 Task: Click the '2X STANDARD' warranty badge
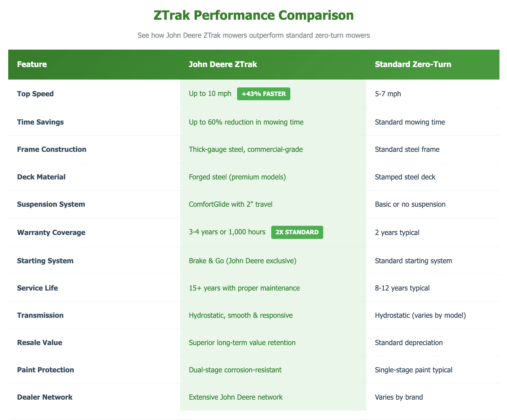click(297, 232)
